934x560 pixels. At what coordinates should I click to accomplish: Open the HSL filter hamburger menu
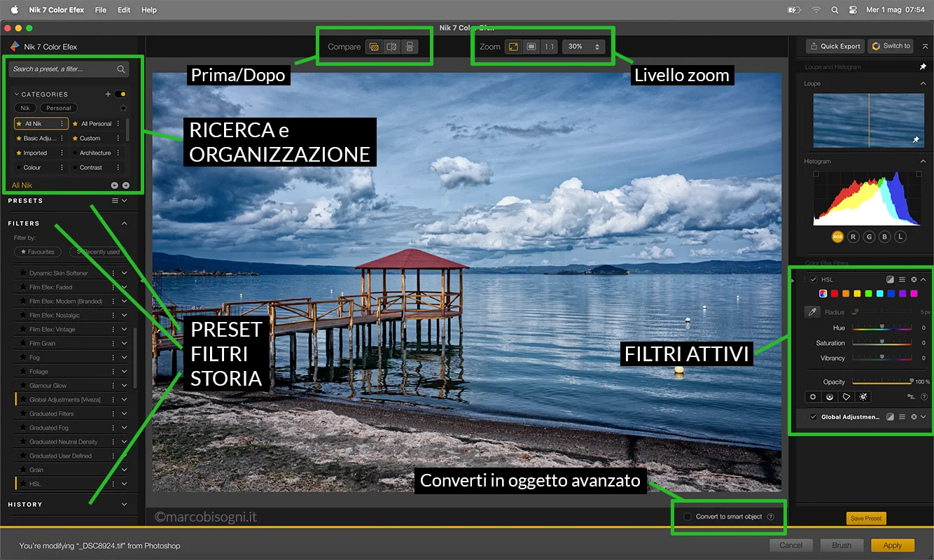pos(902,279)
